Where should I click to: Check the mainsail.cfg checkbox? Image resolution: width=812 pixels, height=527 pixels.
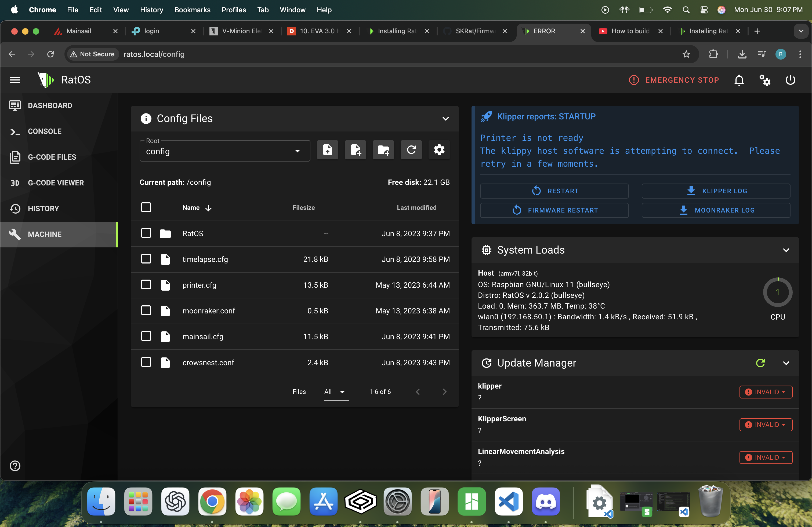tap(146, 336)
